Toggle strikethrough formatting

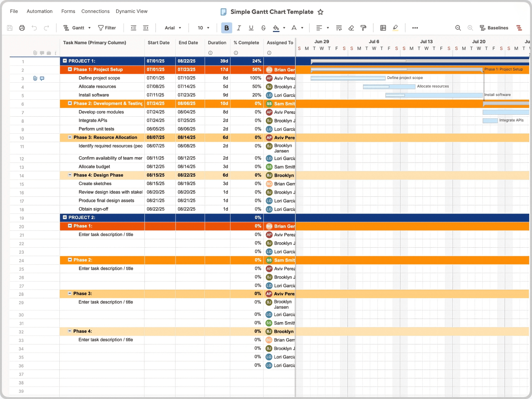click(263, 28)
